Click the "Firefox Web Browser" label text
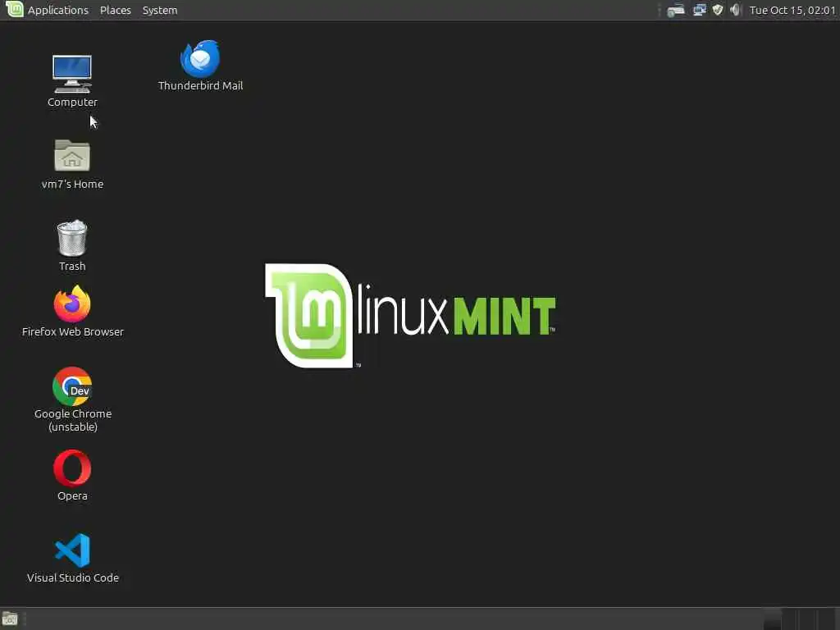 coord(73,331)
